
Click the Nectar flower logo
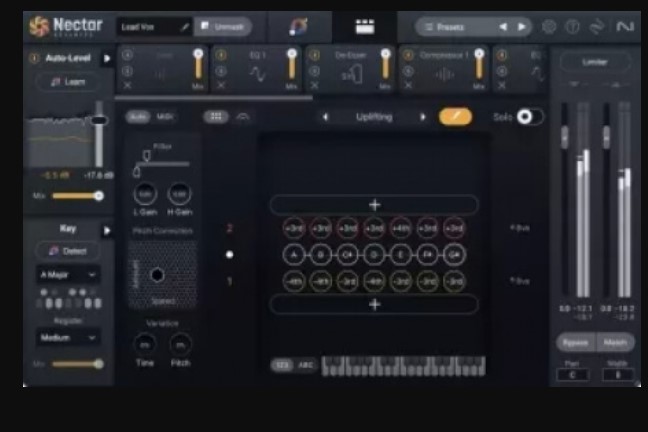coord(39,27)
